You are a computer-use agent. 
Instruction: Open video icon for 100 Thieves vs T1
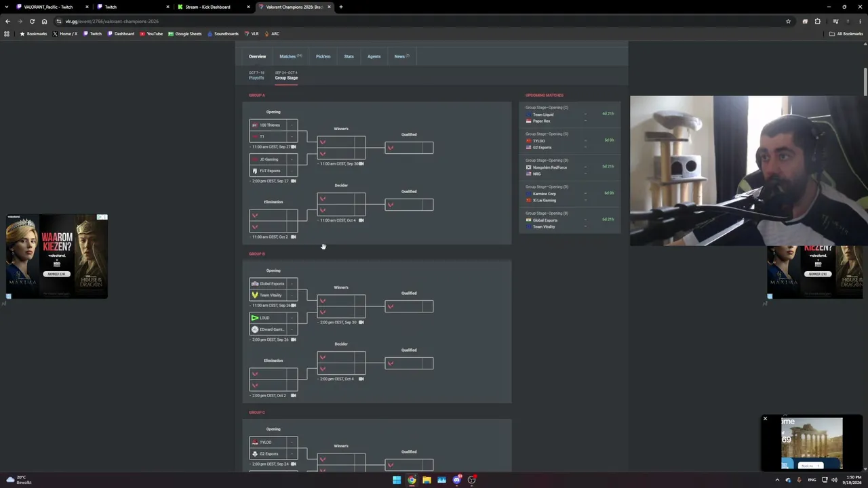tap(294, 147)
